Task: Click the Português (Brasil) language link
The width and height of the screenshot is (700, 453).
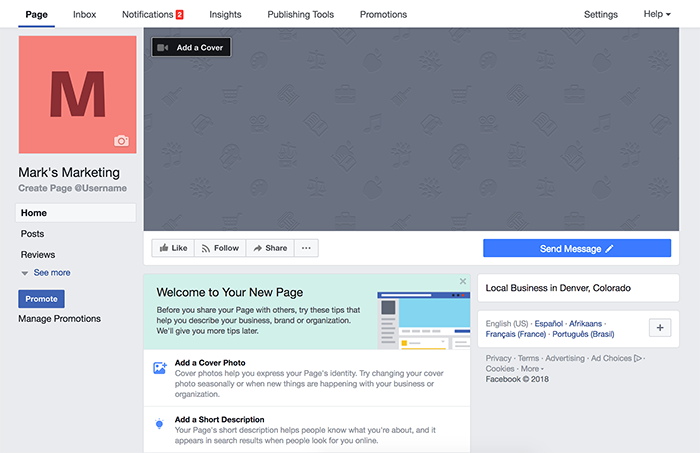Action: (x=583, y=334)
